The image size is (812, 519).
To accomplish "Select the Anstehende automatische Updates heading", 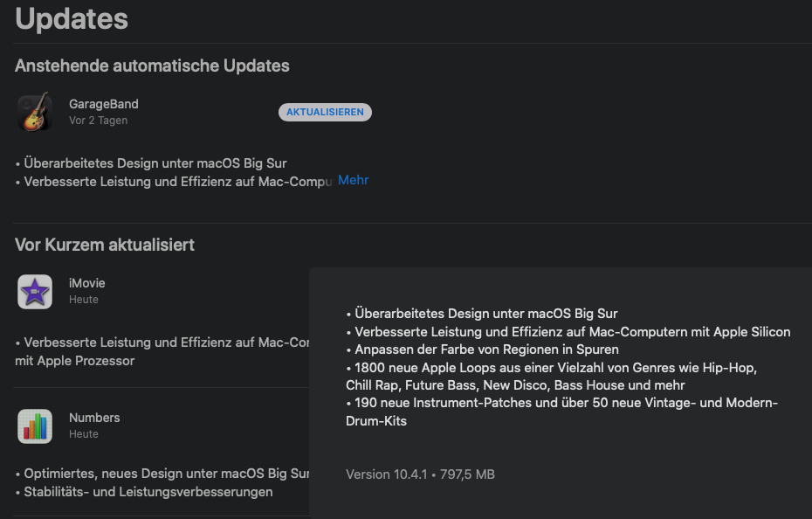I will click(152, 66).
